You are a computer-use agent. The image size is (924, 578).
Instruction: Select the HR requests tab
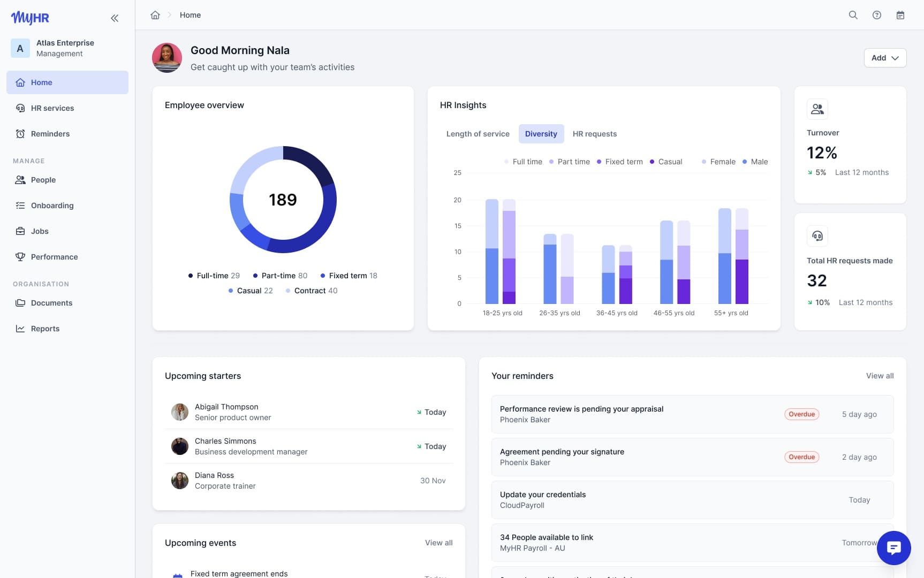595,134
